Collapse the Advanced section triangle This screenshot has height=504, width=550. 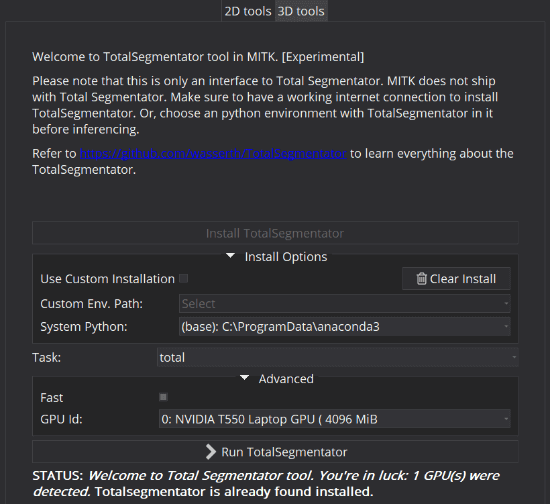coord(244,378)
